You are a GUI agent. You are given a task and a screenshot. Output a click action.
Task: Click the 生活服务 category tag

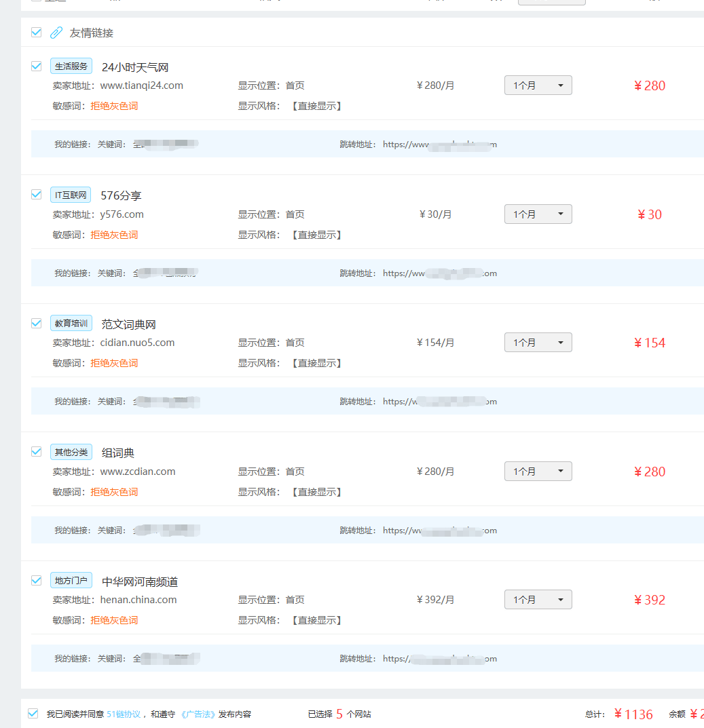point(71,66)
